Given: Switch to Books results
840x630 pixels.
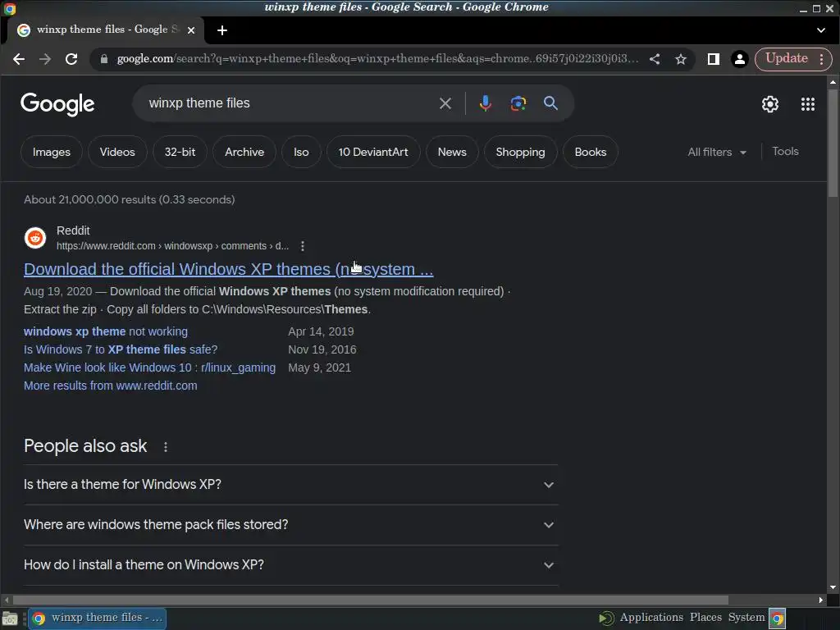Looking at the screenshot, I should pyautogui.click(x=591, y=152).
